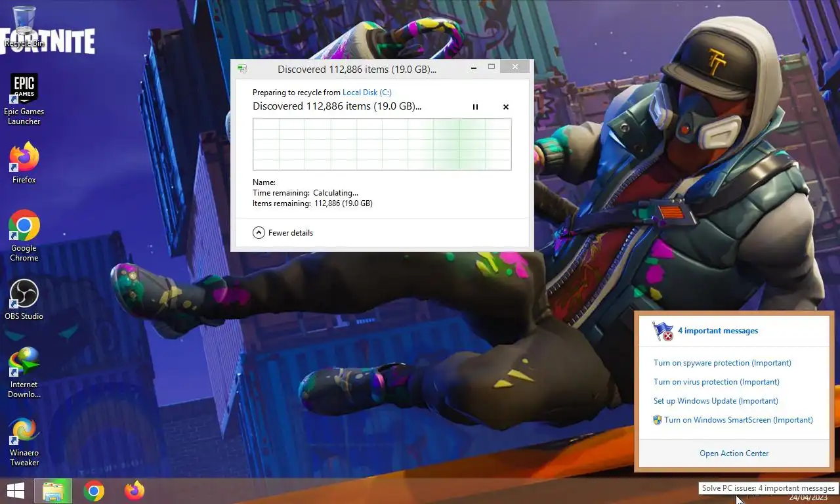Collapse the dialog with Fewer details
This screenshot has width=840, height=504.
coord(283,233)
